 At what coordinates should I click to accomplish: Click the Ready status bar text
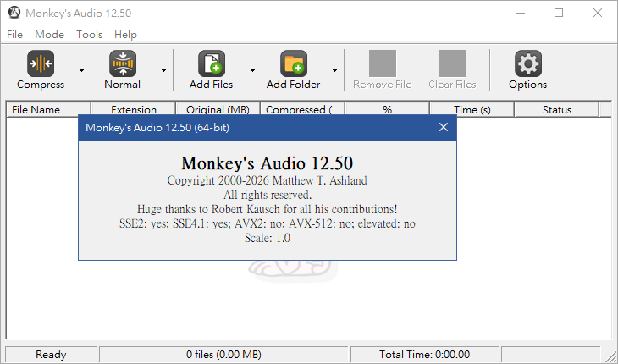51,355
